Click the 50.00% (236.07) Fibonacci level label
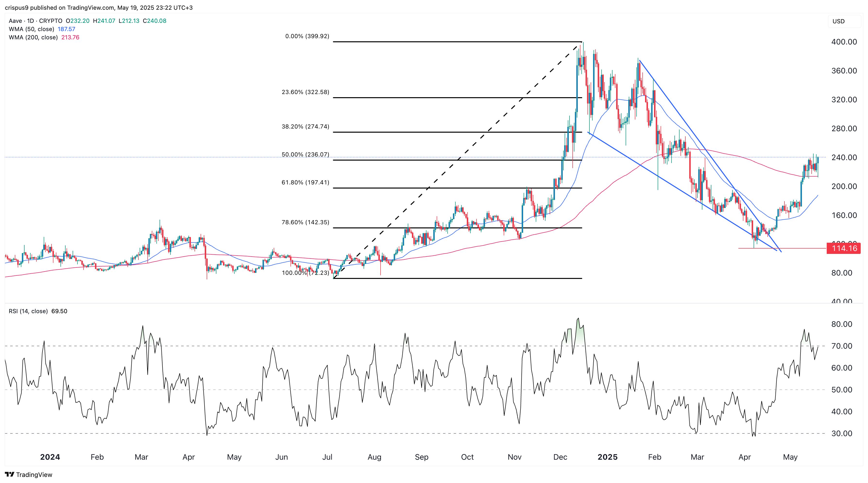This screenshot has height=483, width=868. pyautogui.click(x=305, y=155)
